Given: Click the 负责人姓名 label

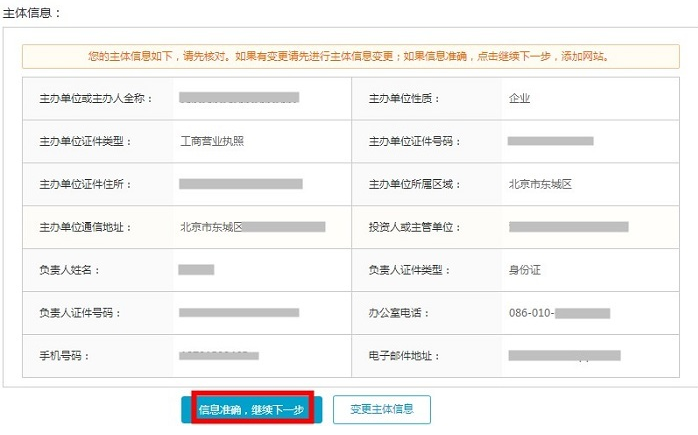Looking at the screenshot, I should click(x=70, y=270).
